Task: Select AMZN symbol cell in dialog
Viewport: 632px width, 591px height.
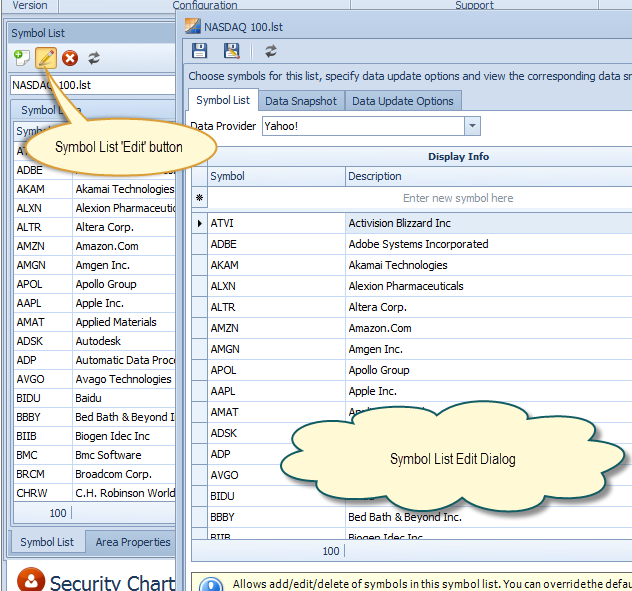Action: click(x=276, y=328)
